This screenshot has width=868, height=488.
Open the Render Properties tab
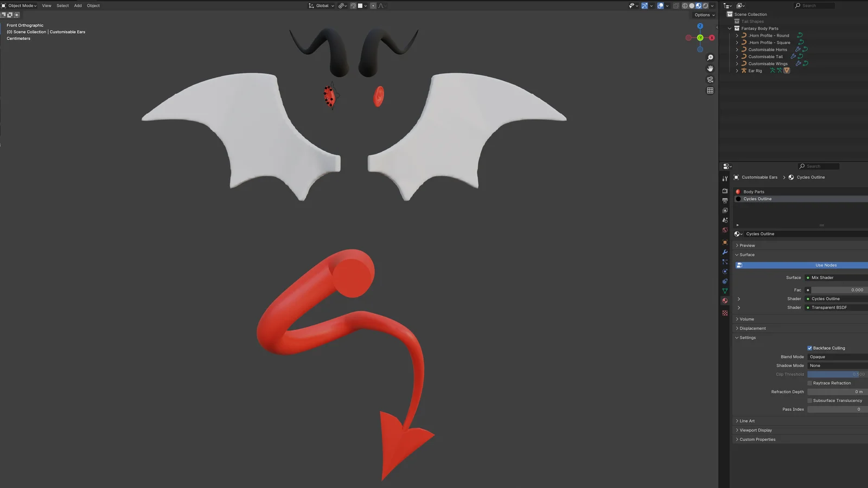(x=725, y=190)
